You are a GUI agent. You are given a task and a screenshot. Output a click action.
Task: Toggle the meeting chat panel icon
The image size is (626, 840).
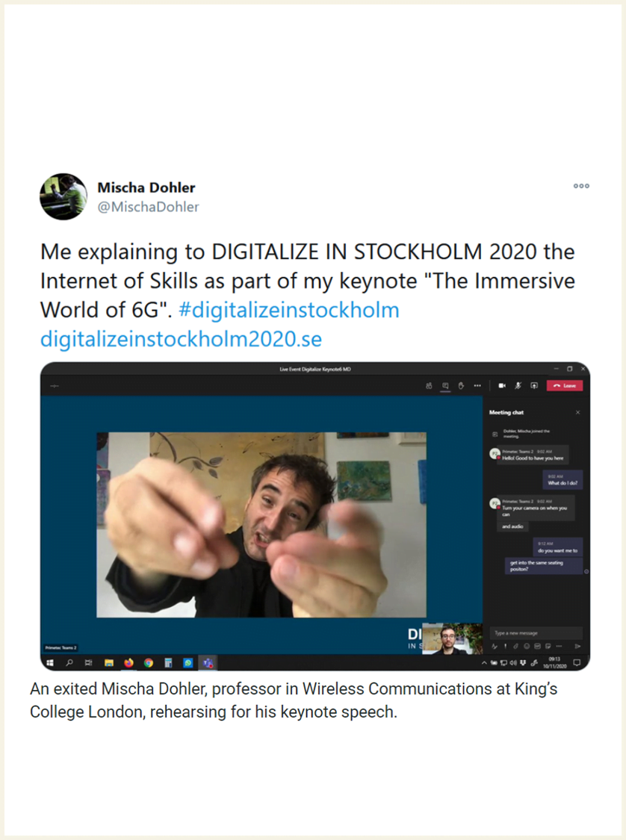pyautogui.click(x=445, y=386)
